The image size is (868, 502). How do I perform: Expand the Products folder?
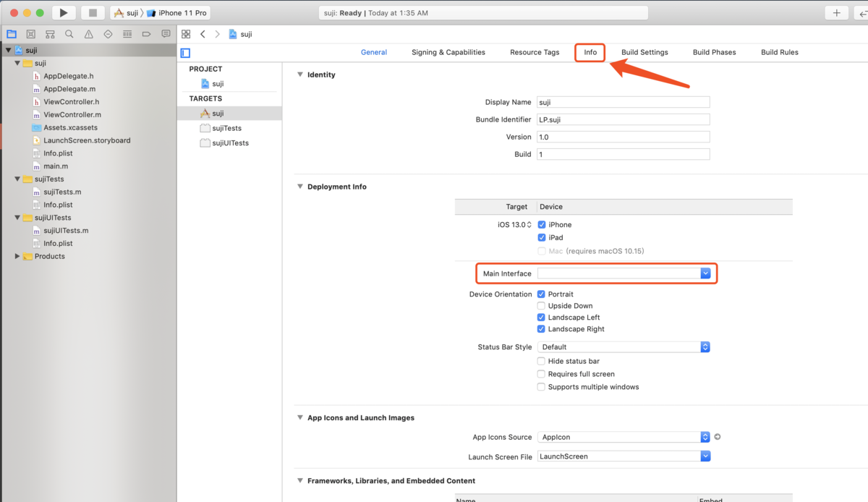tap(17, 257)
